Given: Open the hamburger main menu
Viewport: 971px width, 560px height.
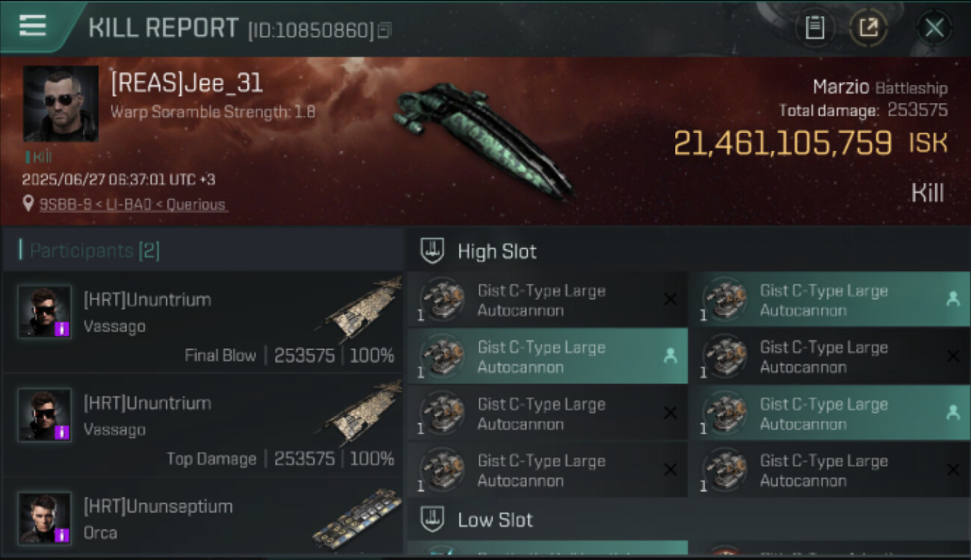Looking at the screenshot, I should (x=32, y=25).
